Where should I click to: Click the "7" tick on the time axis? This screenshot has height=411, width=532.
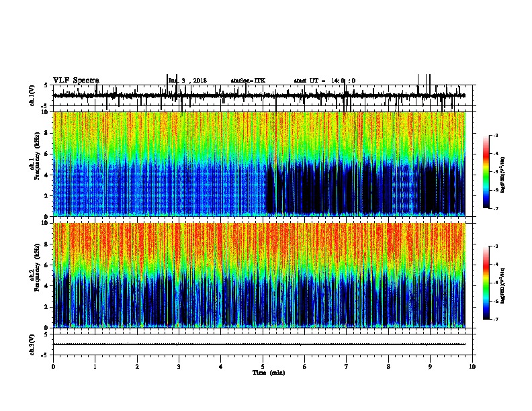coord(347,366)
